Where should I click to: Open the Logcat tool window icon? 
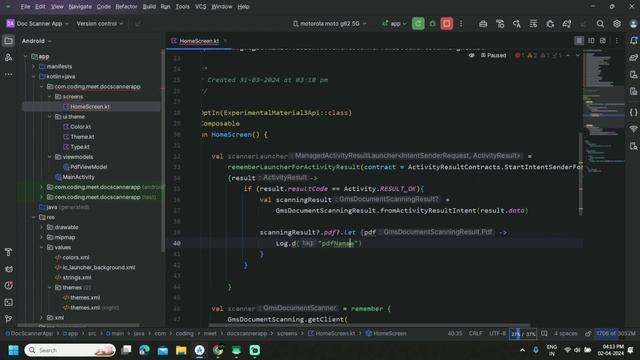pyautogui.click(x=8, y=269)
